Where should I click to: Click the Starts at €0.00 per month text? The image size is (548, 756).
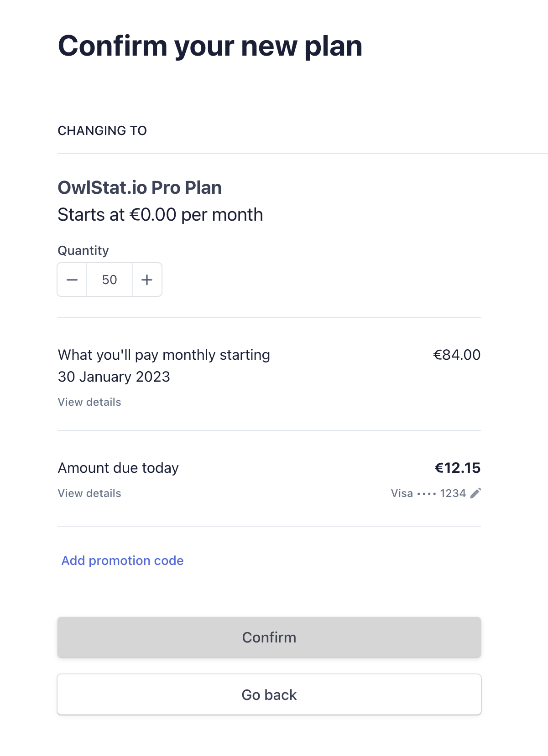pos(160,215)
